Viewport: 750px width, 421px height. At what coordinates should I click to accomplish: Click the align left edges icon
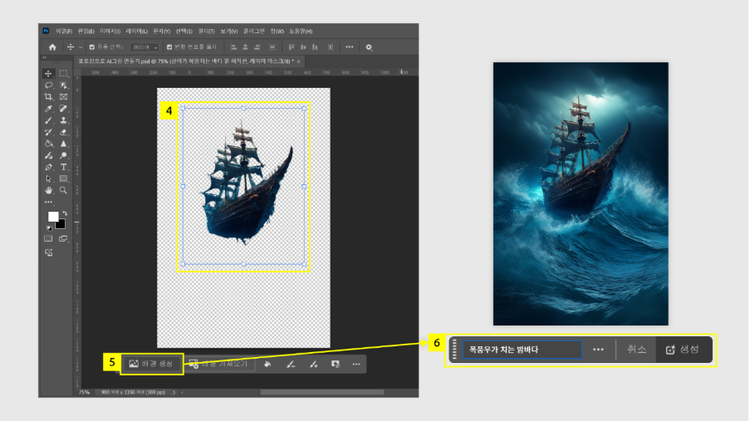(x=233, y=47)
